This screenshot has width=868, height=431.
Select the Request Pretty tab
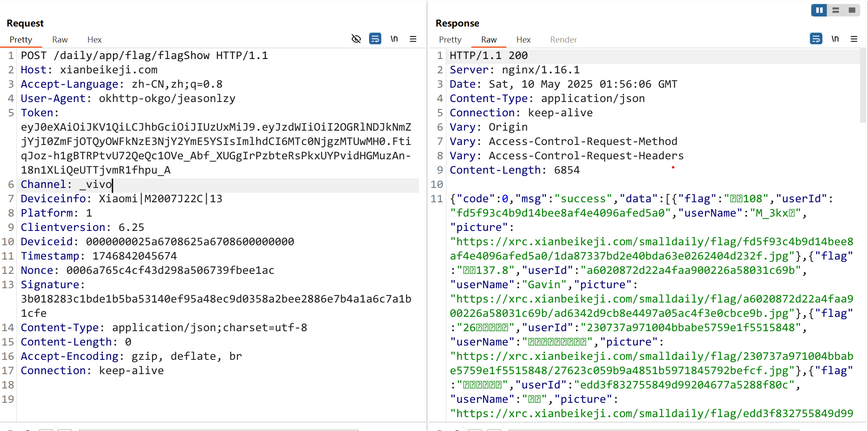[21, 39]
